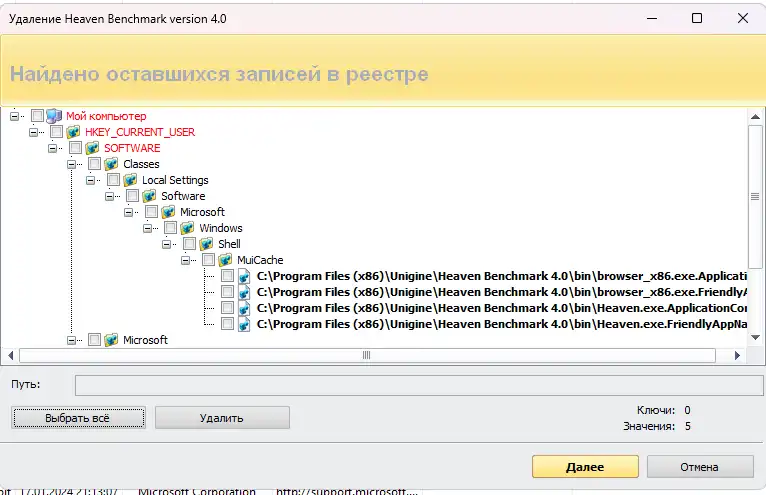Proceed with the Далее button
The image size is (766, 495).
(x=585, y=467)
